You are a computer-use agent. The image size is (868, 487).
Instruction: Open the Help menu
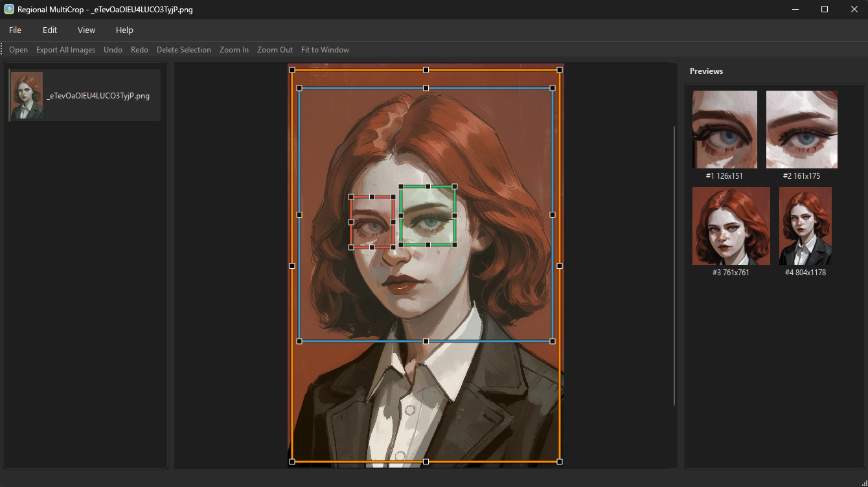pos(124,30)
